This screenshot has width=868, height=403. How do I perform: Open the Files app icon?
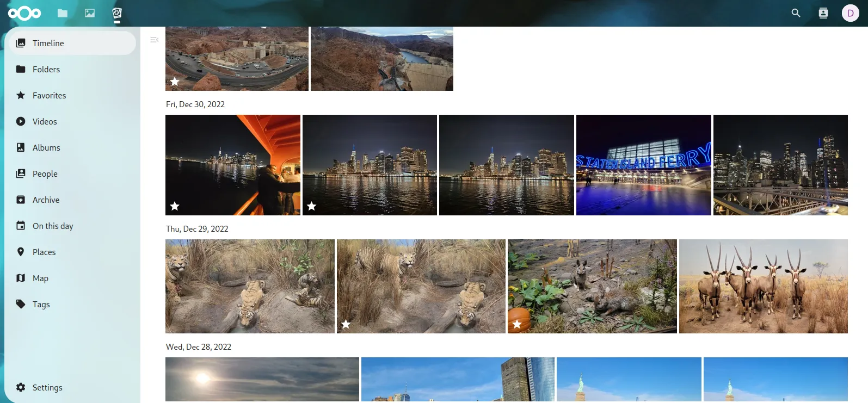point(63,13)
